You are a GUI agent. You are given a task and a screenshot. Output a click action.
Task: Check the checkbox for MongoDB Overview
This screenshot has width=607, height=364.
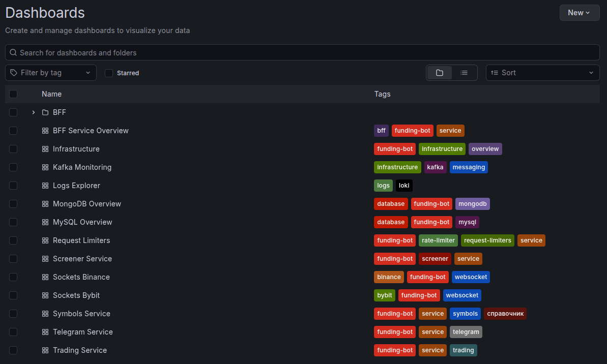(13, 203)
